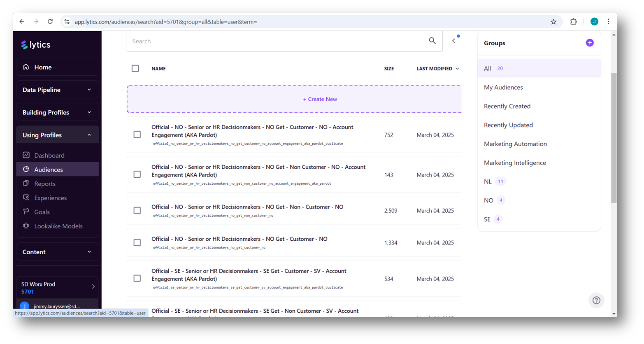Image resolution: width=644 pixels, height=344 pixels.
Task: Click the browser address bar URL
Action: tap(166, 22)
